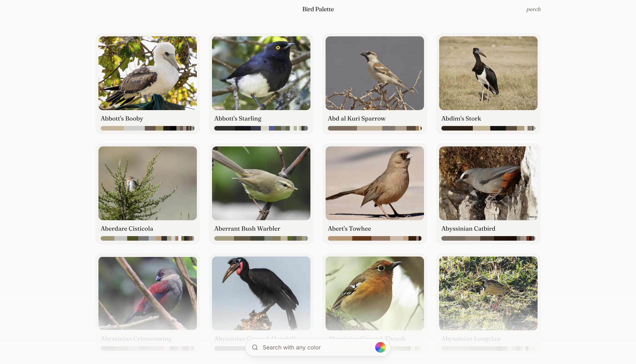Click the Abdim's Stork name
The height and width of the screenshot is (364, 636).
(x=461, y=118)
